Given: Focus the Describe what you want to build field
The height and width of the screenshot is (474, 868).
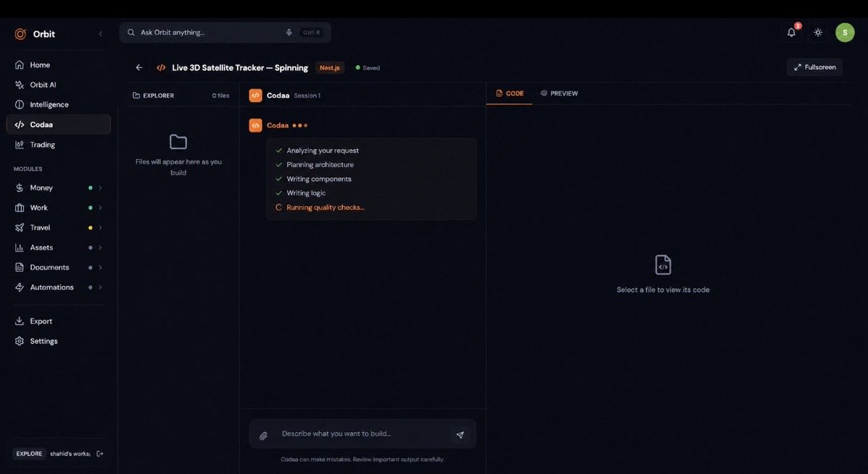Looking at the screenshot, I should tap(362, 434).
